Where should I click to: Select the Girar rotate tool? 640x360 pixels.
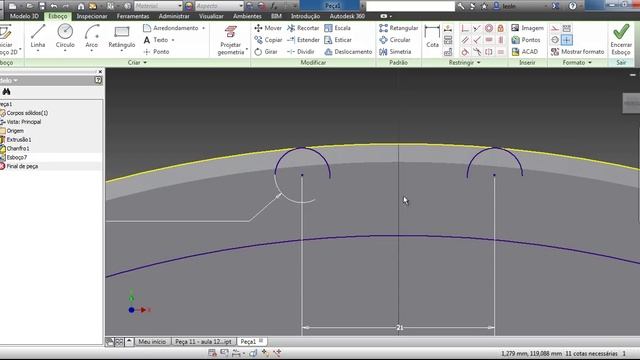[266, 51]
